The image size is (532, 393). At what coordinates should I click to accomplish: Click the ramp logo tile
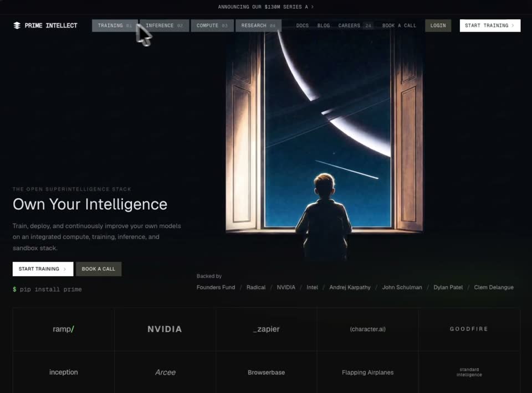(x=63, y=329)
